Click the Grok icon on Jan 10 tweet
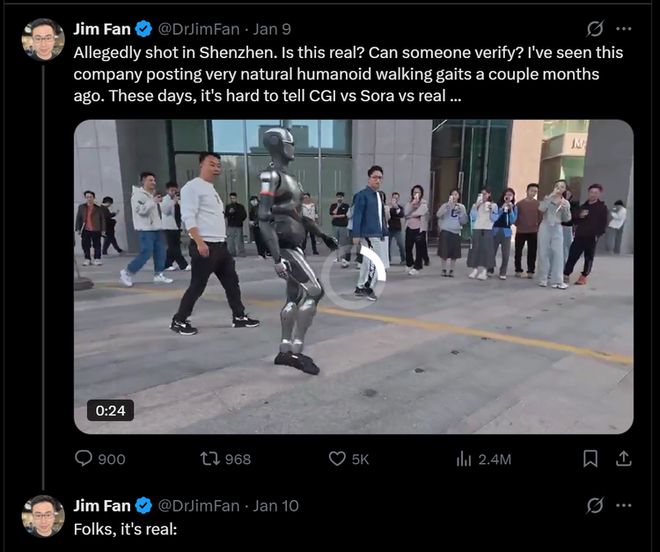Screen dimensions: 660x552 tap(594, 506)
